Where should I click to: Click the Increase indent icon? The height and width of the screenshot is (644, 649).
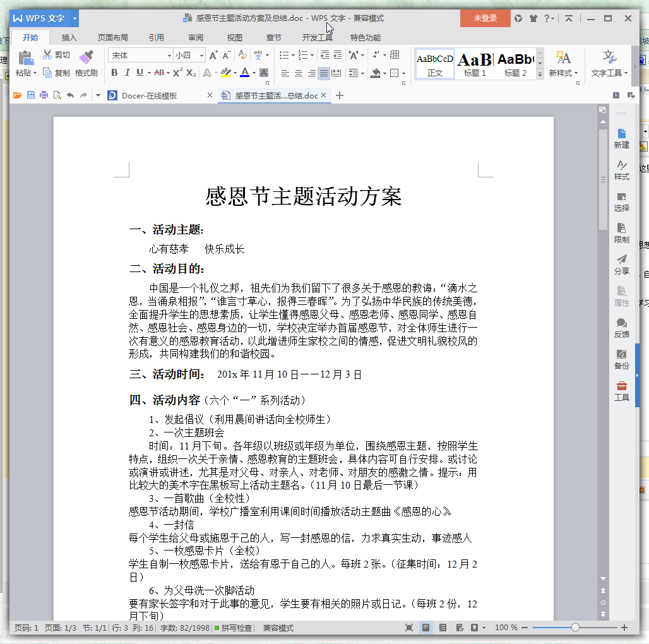(x=338, y=55)
